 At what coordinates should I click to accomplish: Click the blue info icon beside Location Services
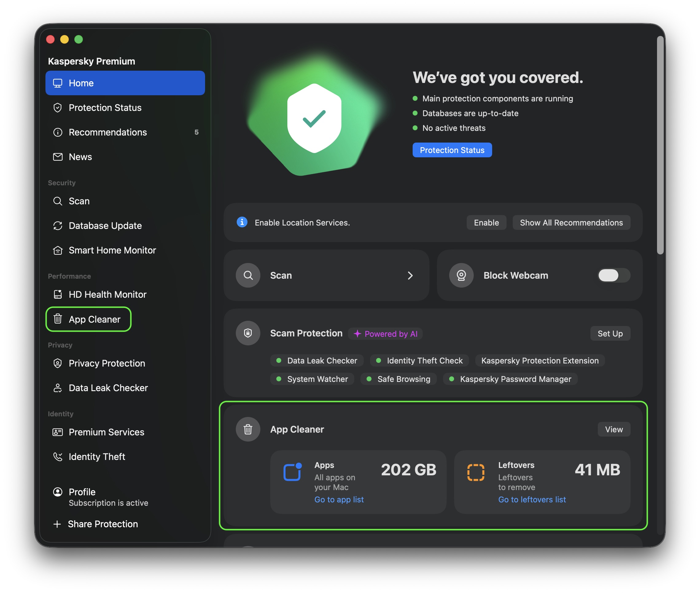point(242,222)
